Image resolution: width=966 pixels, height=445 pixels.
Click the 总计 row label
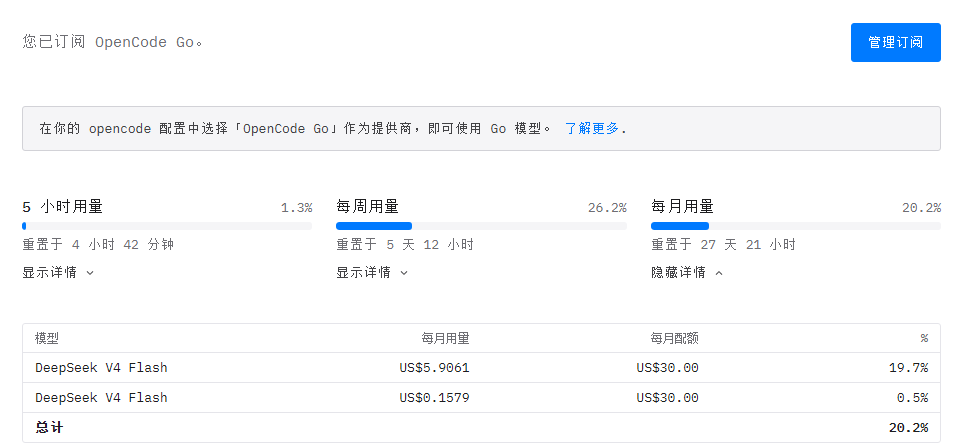click(x=49, y=428)
